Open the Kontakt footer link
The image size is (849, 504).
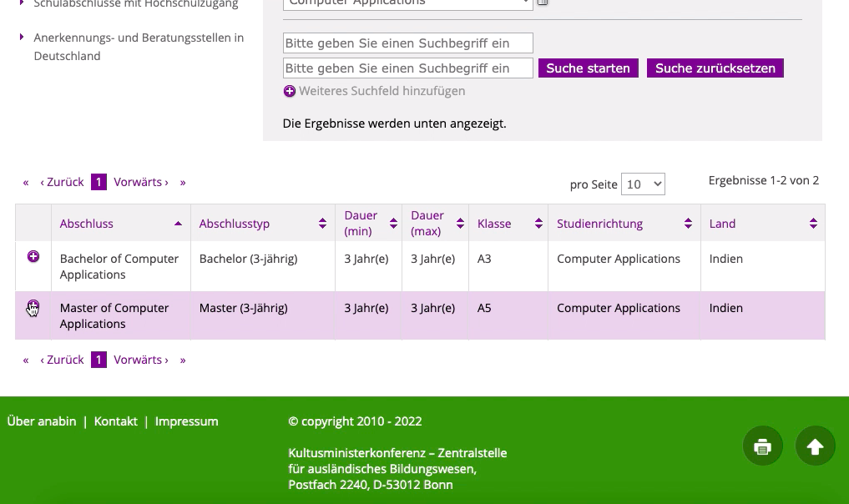[x=115, y=421]
